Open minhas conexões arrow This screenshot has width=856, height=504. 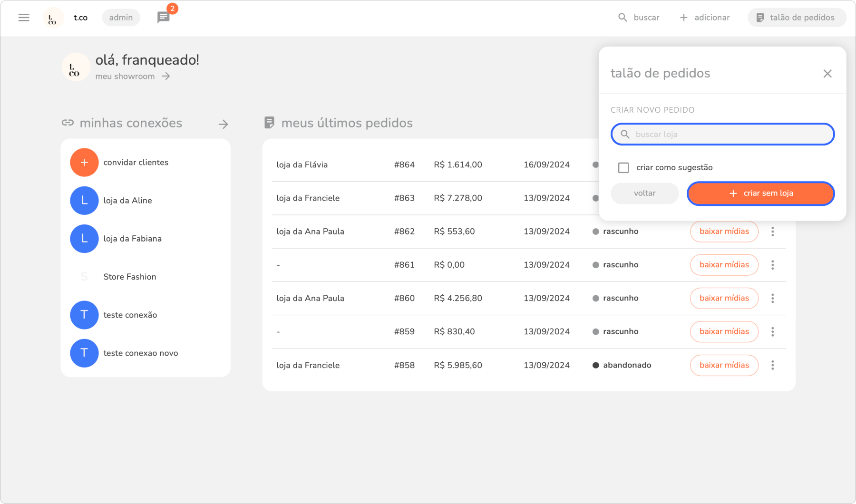[223, 125]
